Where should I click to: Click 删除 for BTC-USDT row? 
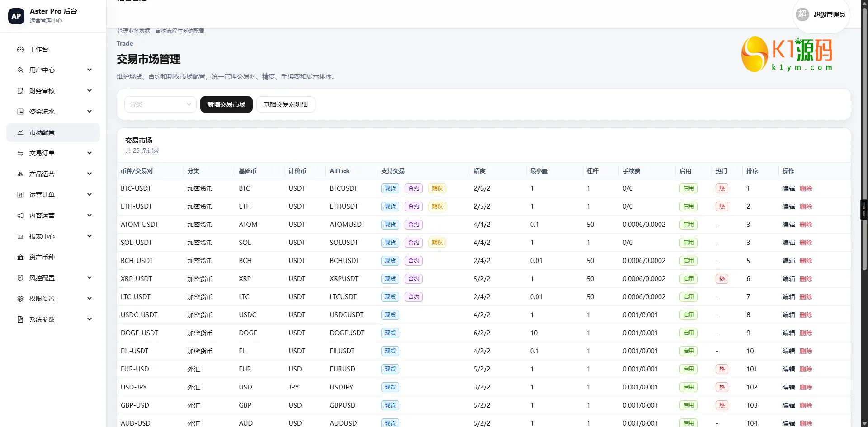(806, 188)
